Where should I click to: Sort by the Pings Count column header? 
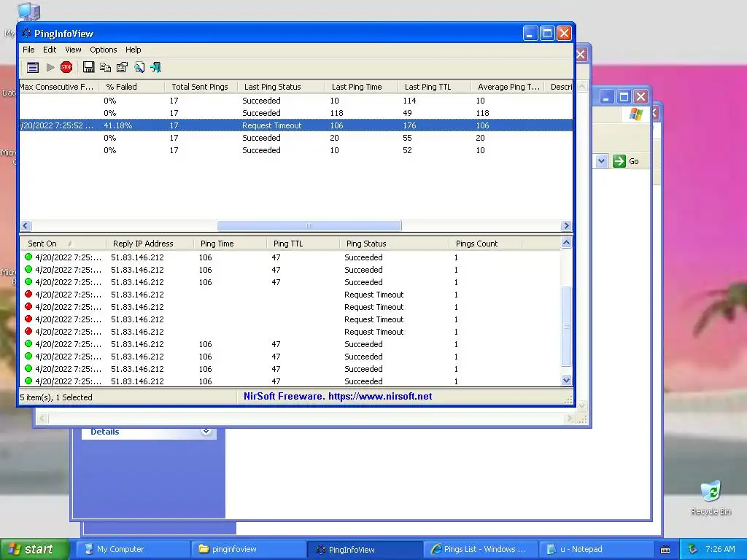tap(485, 244)
